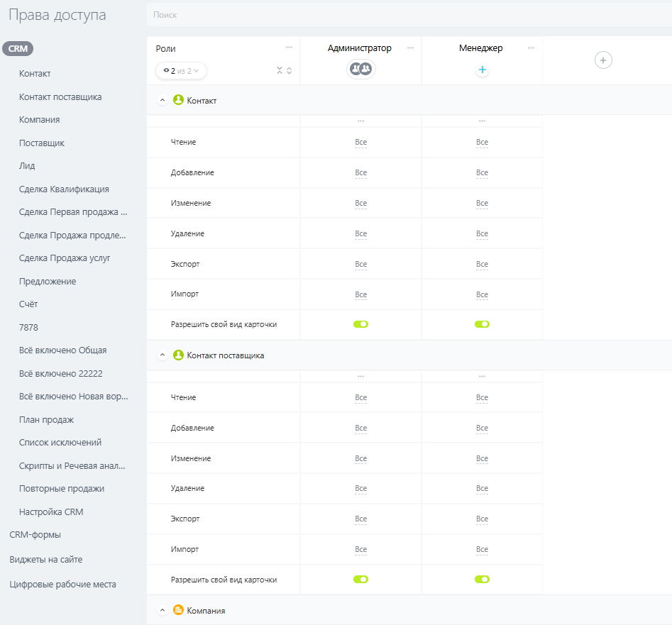Collapse the Компания section chevron
672x625 pixels.
(163, 611)
